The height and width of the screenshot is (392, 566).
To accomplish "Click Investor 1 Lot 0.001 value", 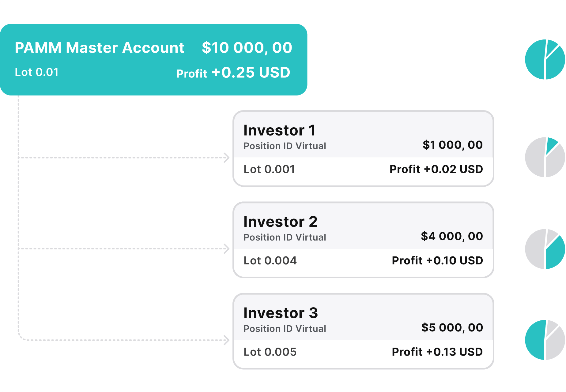I will point(269,169).
